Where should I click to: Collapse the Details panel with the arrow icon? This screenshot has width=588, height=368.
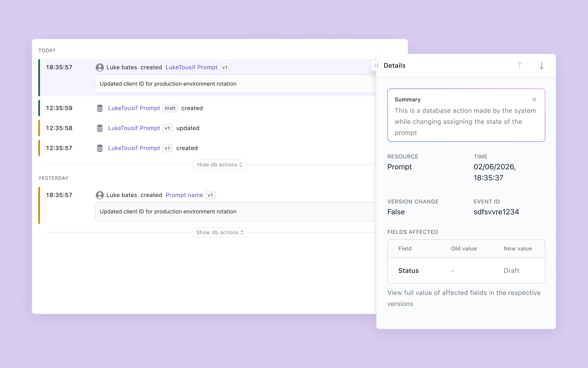click(x=376, y=66)
